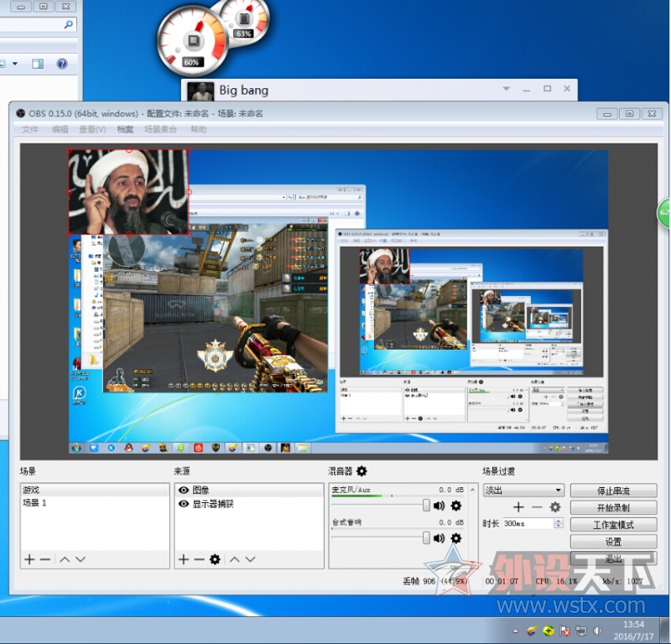671x644 pixels.
Task: Open the Big bang window dropdown arrow
Action: pyautogui.click(x=507, y=89)
